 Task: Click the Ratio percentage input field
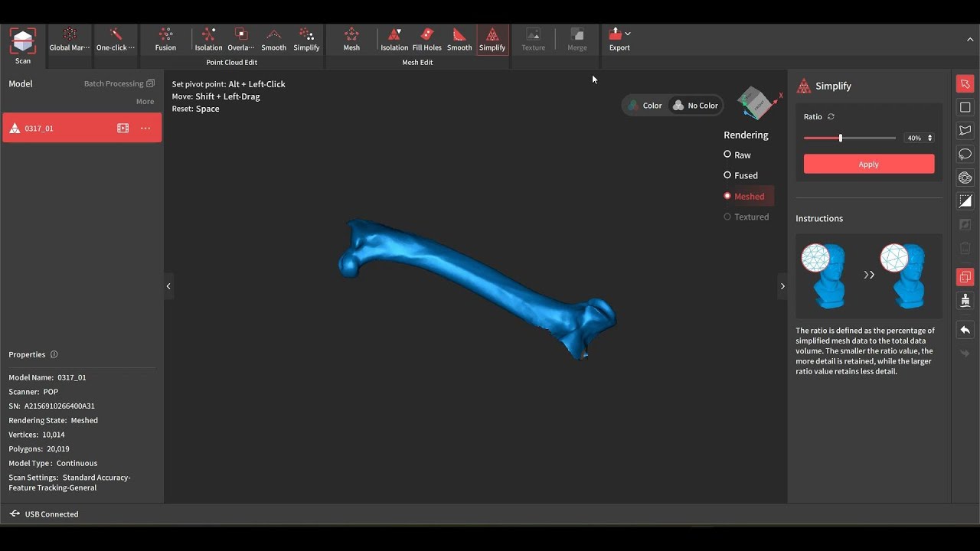(914, 138)
